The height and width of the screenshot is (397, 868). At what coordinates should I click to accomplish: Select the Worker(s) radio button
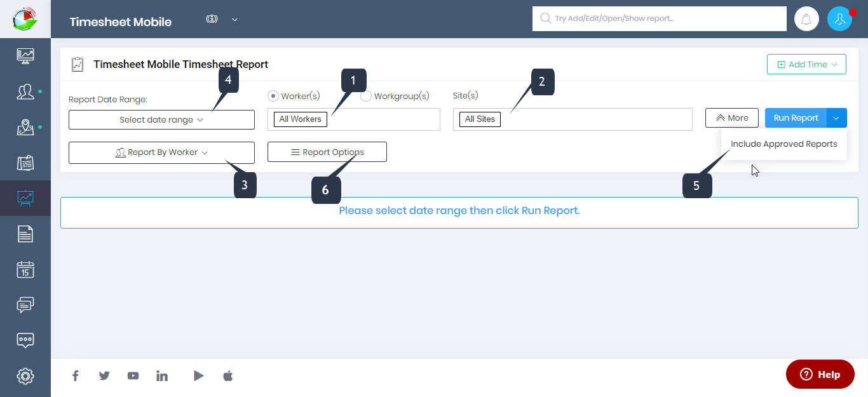click(x=273, y=96)
